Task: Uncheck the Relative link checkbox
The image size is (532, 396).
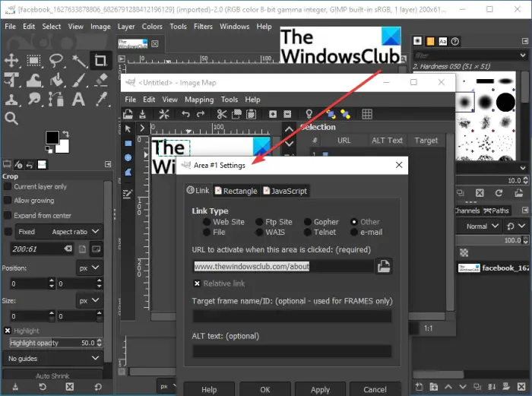Action: [197, 284]
